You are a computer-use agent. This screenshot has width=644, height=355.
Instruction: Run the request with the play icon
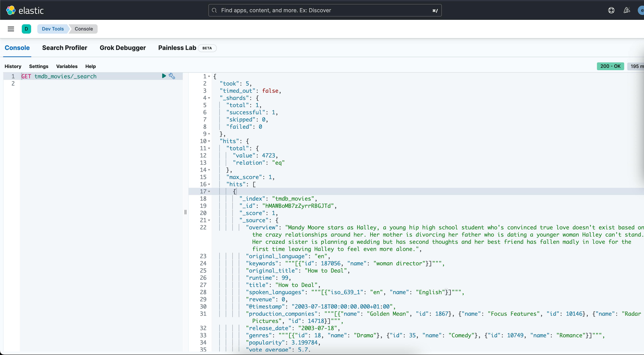pyautogui.click(x=164, y=76)
